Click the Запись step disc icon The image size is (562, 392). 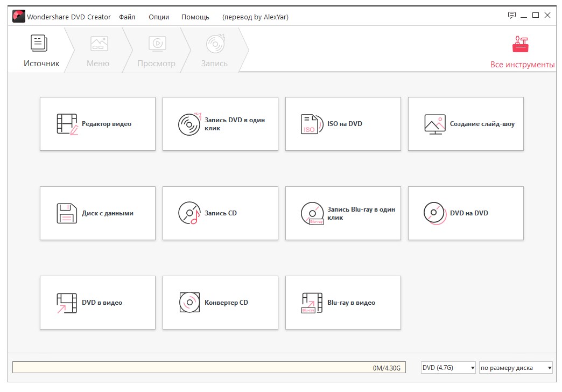(x=215, y=44)
